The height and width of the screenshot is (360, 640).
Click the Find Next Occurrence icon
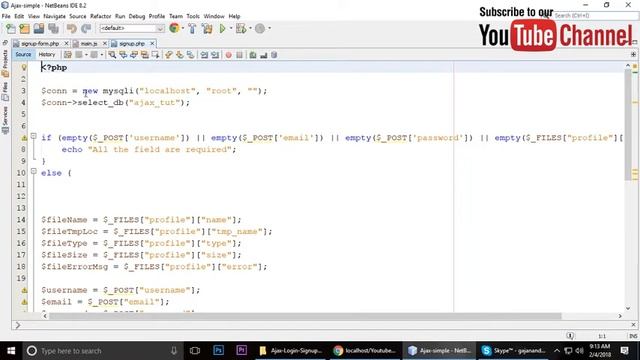tap(133, 55)
